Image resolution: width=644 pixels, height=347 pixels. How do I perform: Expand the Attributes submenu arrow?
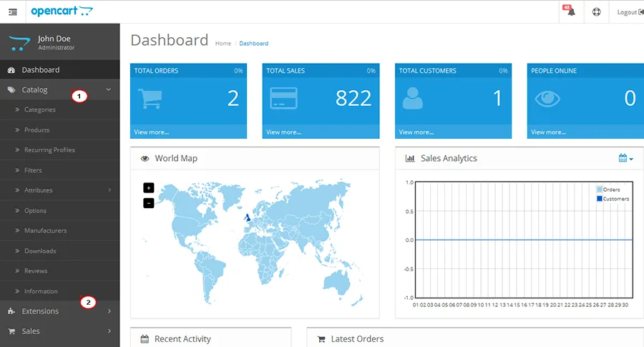click(109, 190)
